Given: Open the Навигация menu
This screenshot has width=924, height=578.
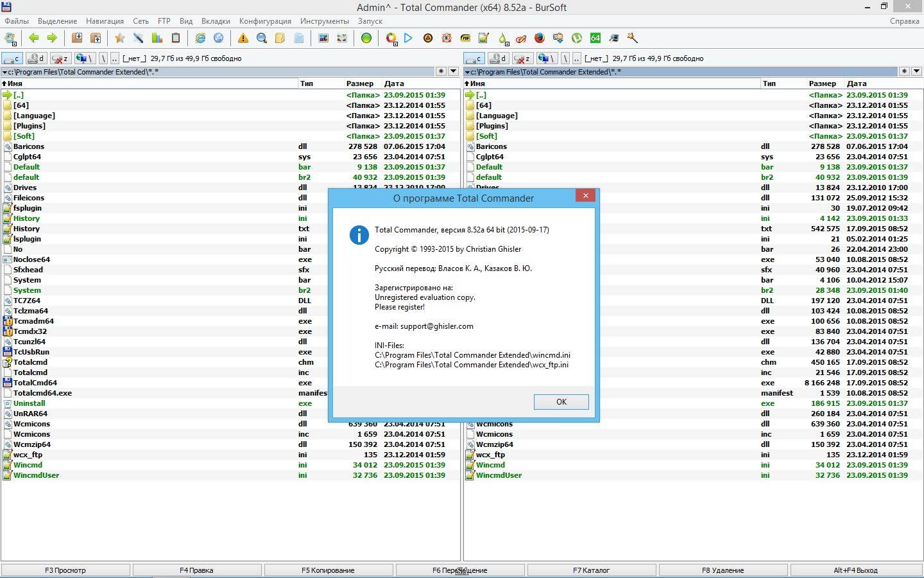Looking at the screenshot, I should [x=105, y=21].
